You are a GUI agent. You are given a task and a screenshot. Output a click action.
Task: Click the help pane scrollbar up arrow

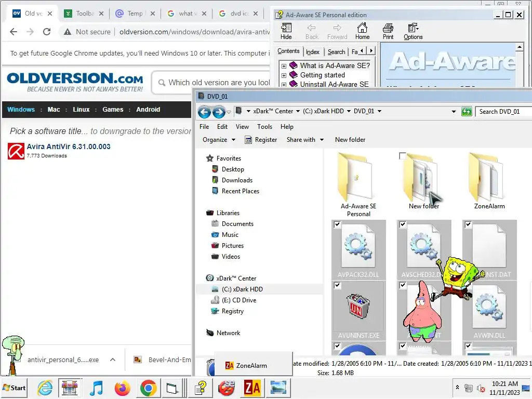[x=520, y=47]
